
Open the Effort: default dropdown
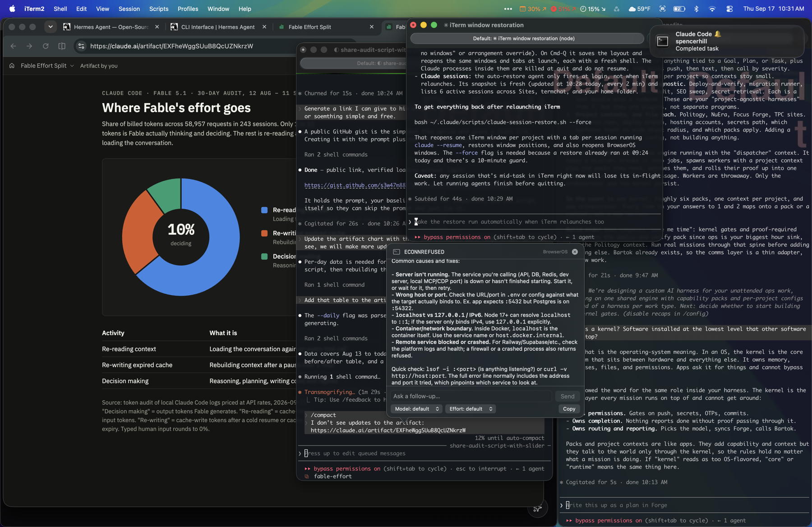point(471,409)
